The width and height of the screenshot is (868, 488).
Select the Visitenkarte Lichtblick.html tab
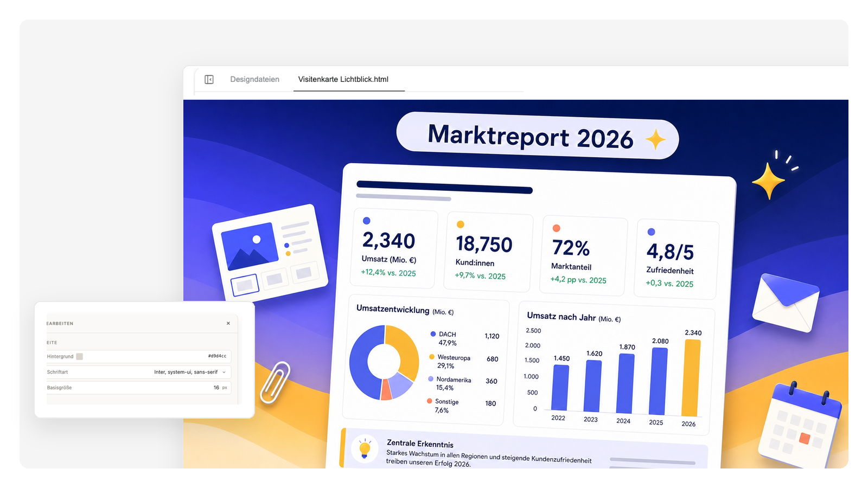[x=343, y=79]
